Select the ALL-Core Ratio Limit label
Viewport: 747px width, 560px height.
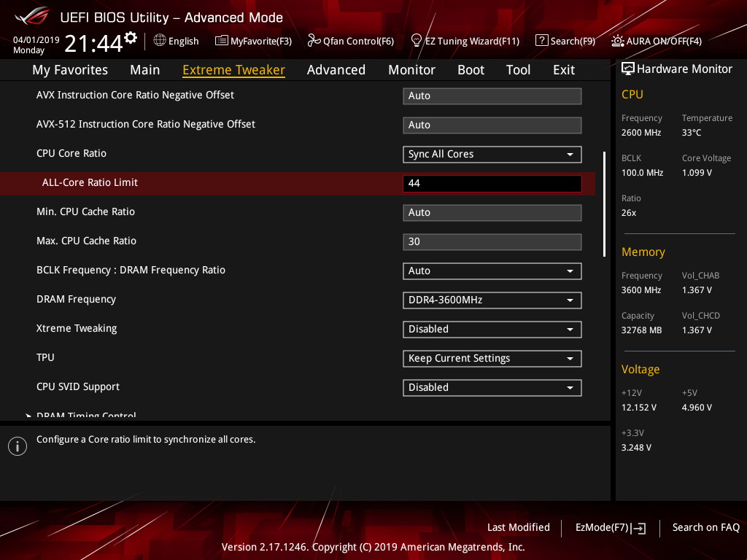click(90, 182)
